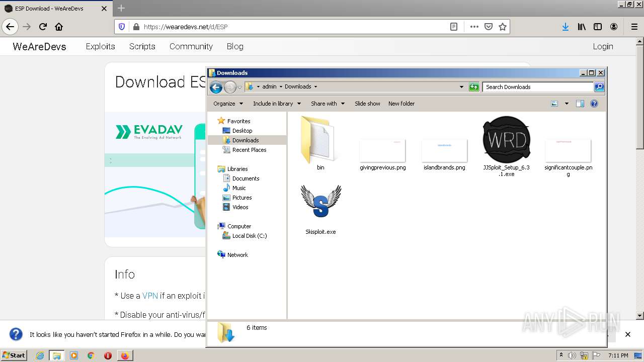
Task: Toggle reader view in address bar
Action: (x=454, y=27)
